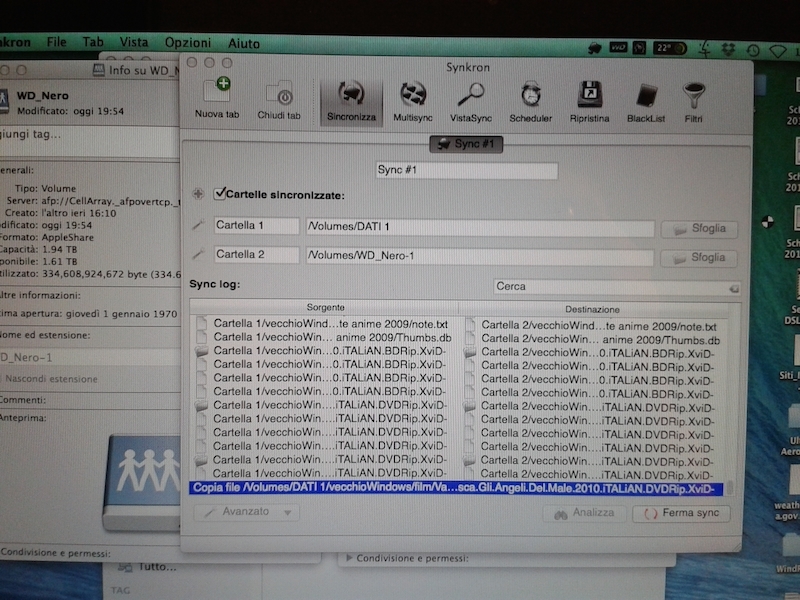Click the shared volume preview icon in Info window

pos(143,482)
